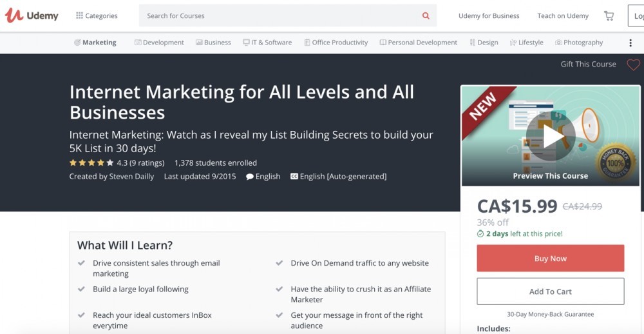Click the Udemy logo

(32, 15)
